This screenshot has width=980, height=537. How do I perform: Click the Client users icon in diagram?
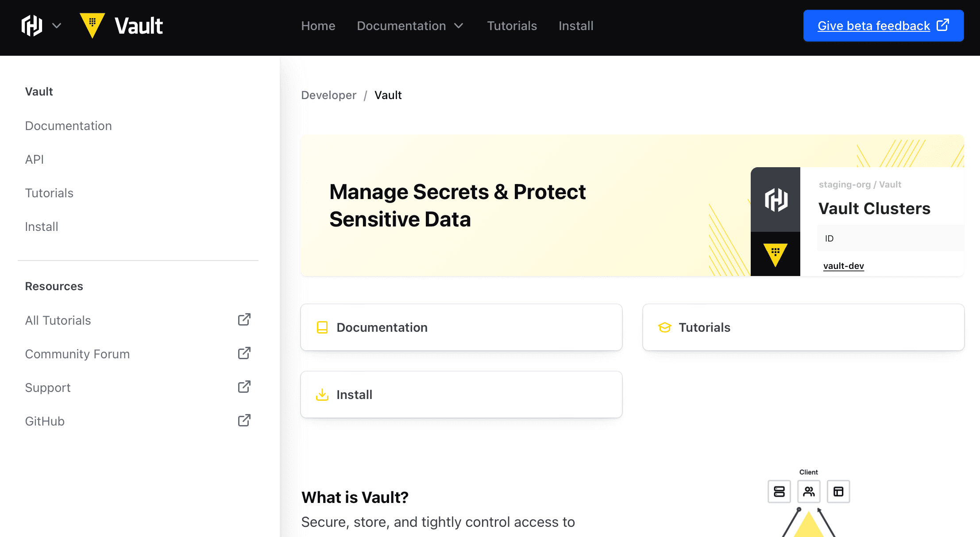[x=809, y=491]
